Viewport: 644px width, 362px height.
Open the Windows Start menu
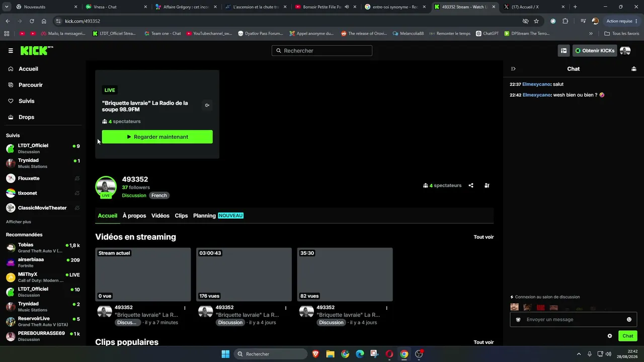pos(225,354)
